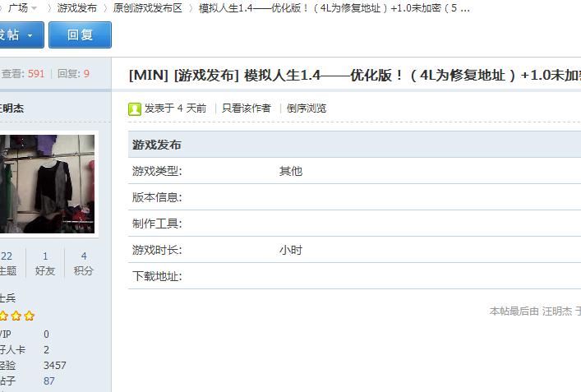Select 只看该作者 to filter by author

(x=246, y=108)
